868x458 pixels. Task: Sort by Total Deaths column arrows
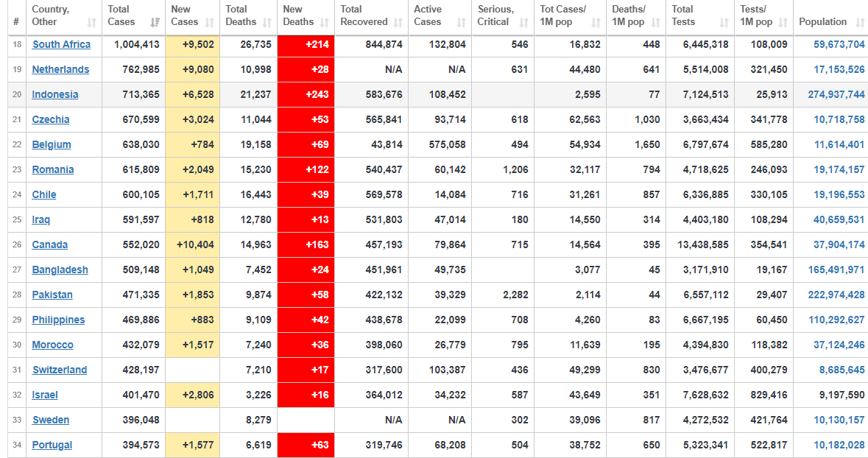(x=267, y=23)
